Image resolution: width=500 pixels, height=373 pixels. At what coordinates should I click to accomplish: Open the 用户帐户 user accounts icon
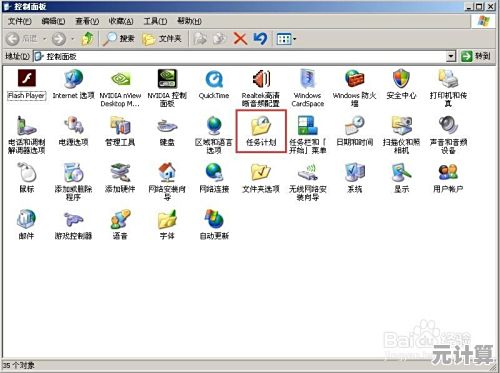point(448,178)
